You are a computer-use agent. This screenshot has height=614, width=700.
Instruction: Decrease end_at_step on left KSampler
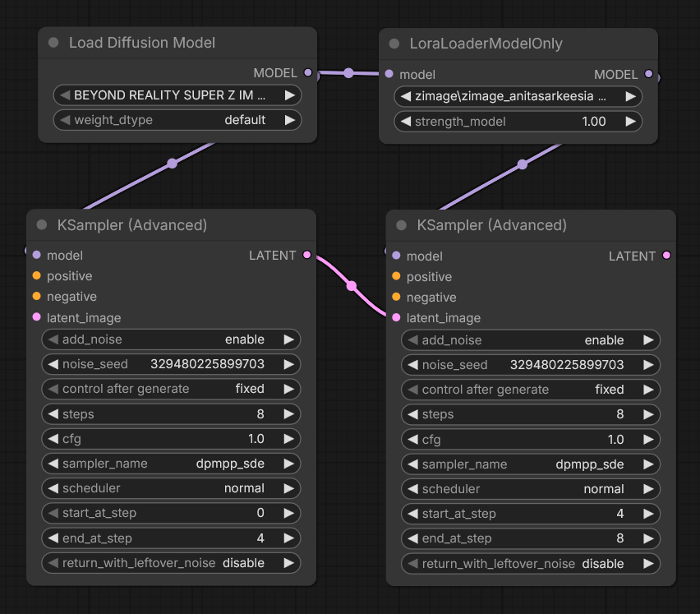(x=53, y=538)
